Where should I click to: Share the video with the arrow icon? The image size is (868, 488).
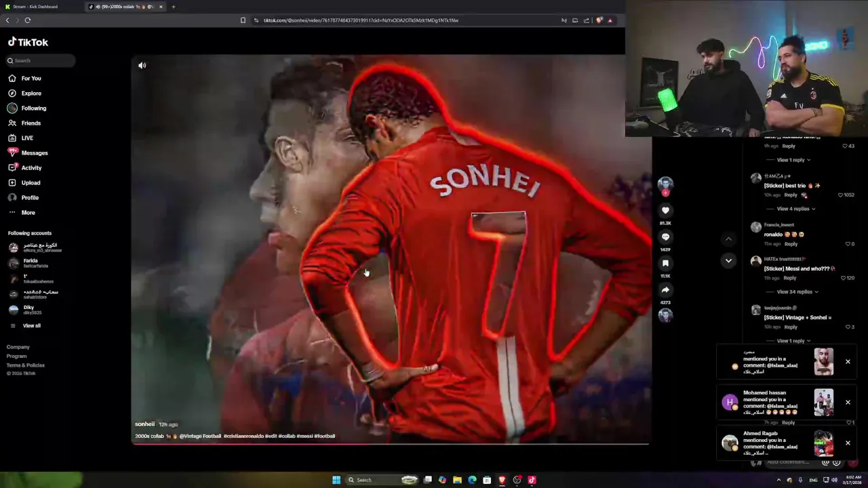[665, 290]
